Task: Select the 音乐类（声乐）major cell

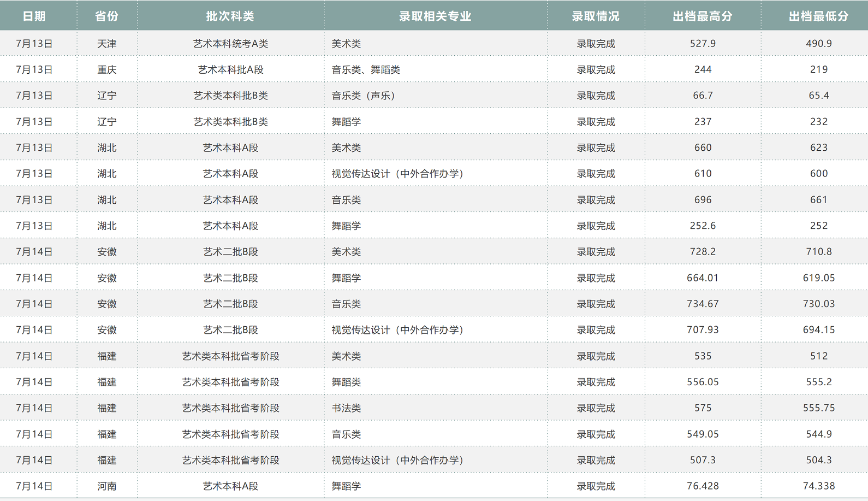Action: pos(364,96)
